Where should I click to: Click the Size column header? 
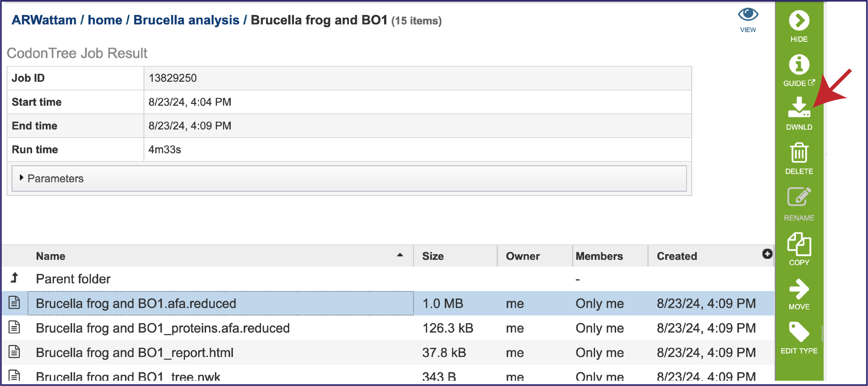[x=432, y=256]
